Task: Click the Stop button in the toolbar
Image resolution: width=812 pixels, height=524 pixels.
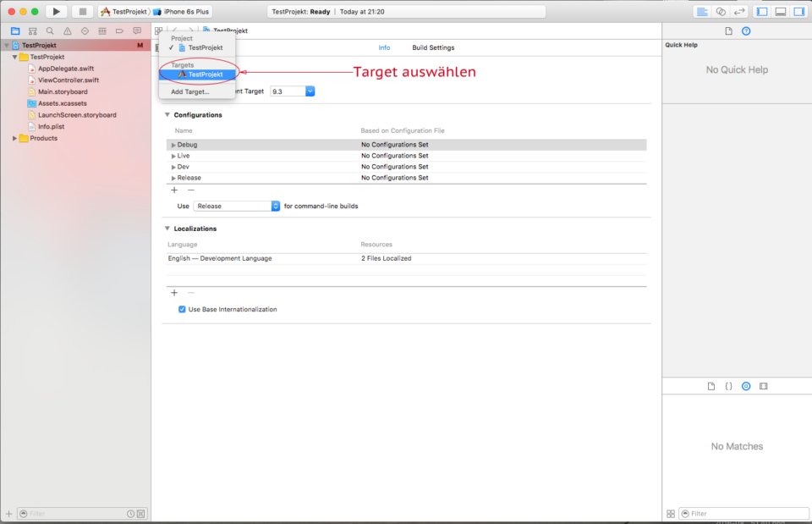Action: pyautogui.click(x=82, y=12)
